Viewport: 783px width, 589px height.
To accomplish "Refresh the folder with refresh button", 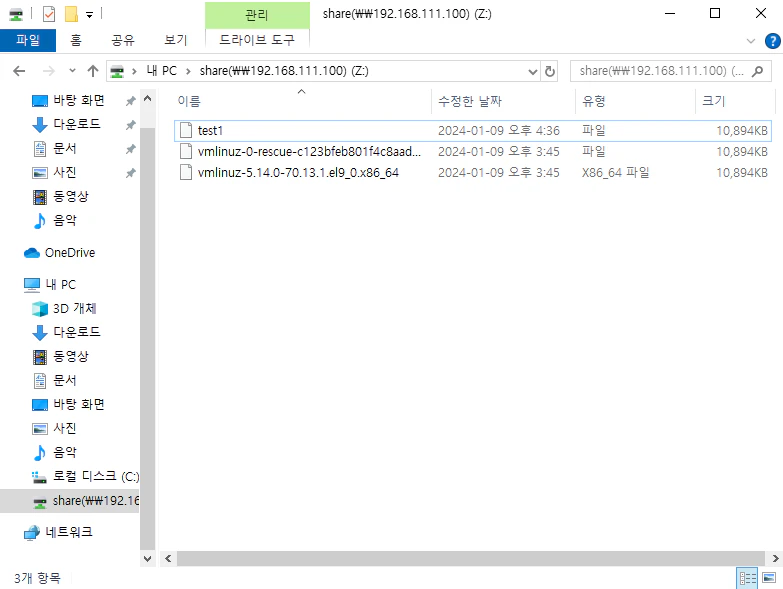I will coord(550,71).
